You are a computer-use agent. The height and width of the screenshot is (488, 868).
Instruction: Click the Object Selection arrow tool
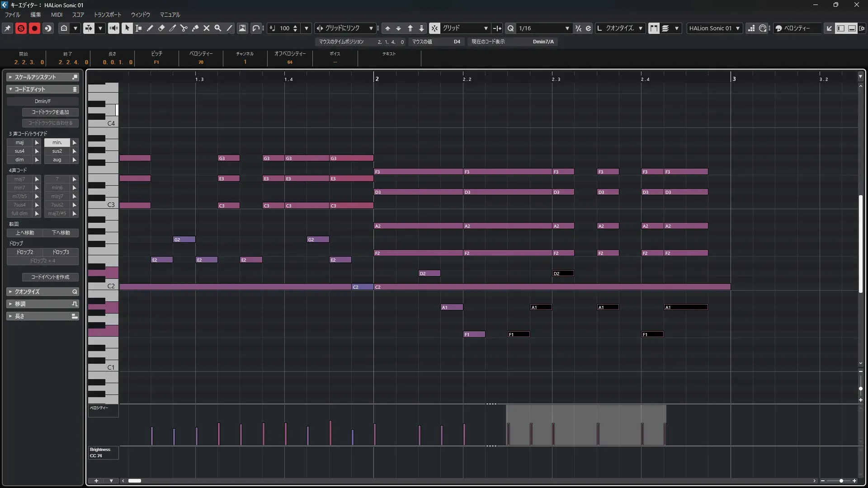127,28
